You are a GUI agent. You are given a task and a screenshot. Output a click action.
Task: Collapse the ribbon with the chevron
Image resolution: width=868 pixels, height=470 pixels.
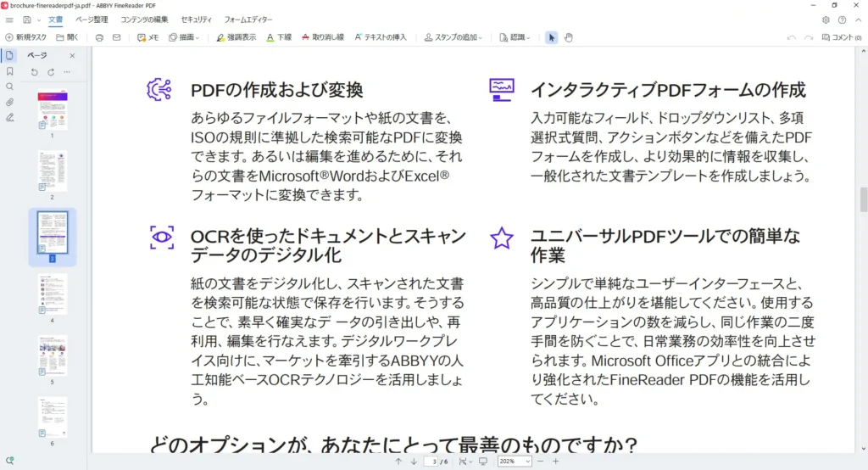click(x=859, y=20)
